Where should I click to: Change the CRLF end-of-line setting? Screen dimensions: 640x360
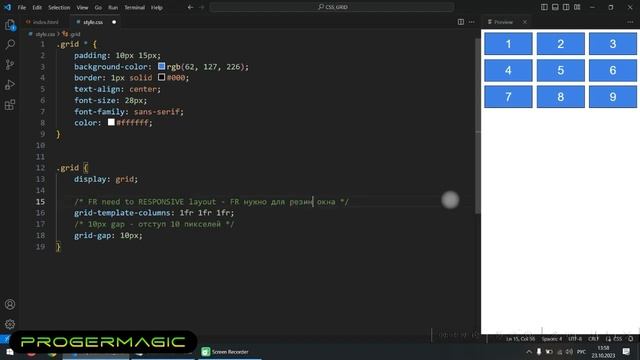(593, 339)
